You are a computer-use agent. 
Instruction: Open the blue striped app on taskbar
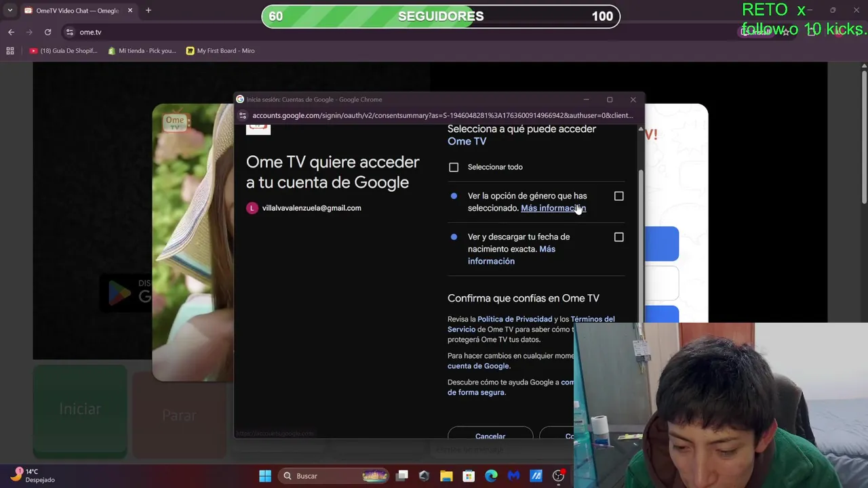(x=536, y=476)
